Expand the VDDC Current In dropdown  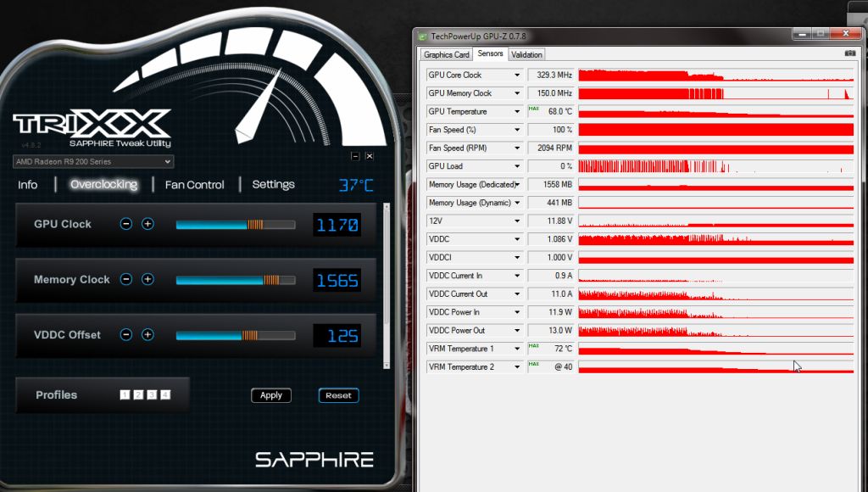(517, 276)
